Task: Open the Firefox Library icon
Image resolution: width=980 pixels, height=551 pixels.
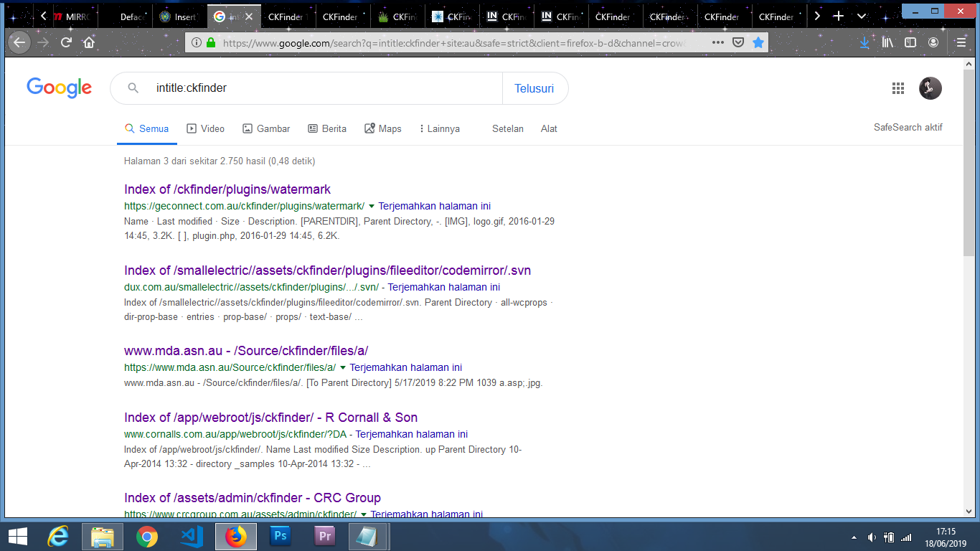Action: pyautogui.click(x=887, y=42)
